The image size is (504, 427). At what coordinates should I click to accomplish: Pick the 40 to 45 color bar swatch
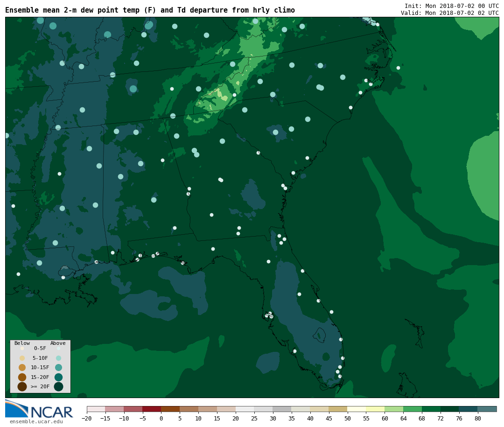[x=320, y=409]
